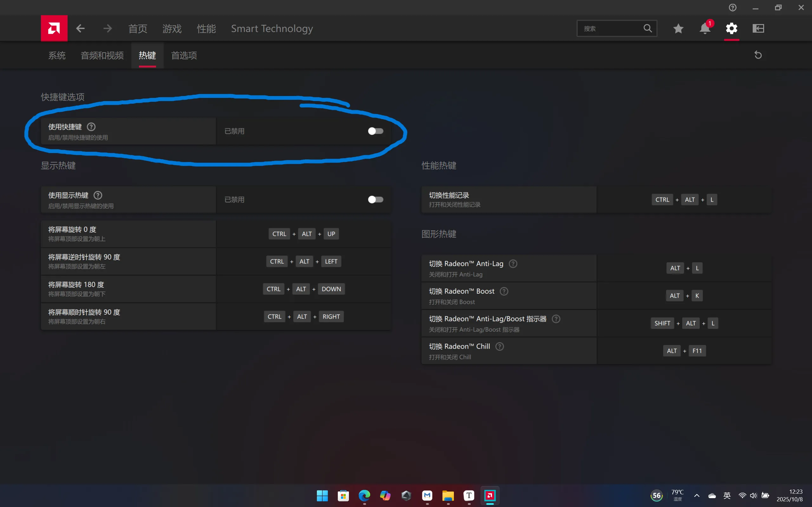Enable the 使用显示热键 toggle switch

pyautogui.click(x=376, y=200)
